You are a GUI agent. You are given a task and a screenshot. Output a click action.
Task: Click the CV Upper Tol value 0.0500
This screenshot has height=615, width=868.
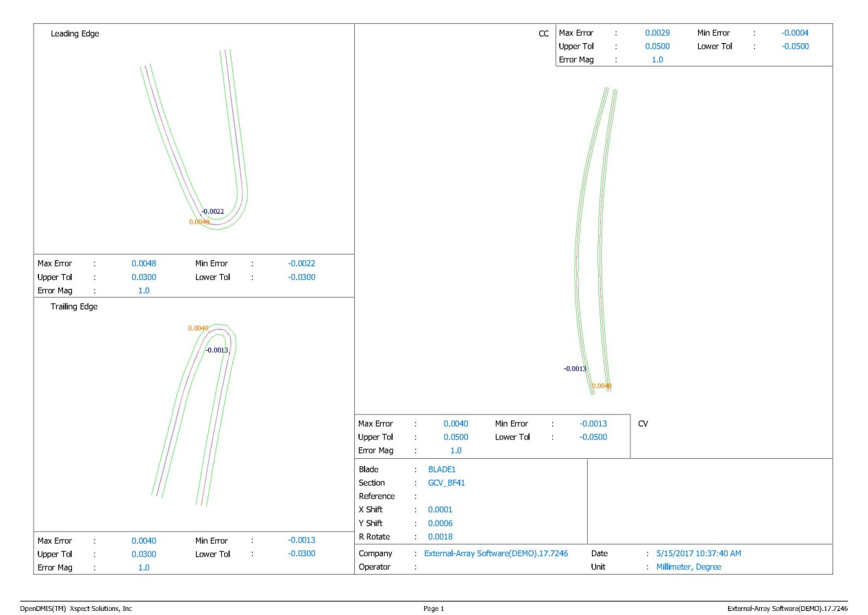[456, 437]
